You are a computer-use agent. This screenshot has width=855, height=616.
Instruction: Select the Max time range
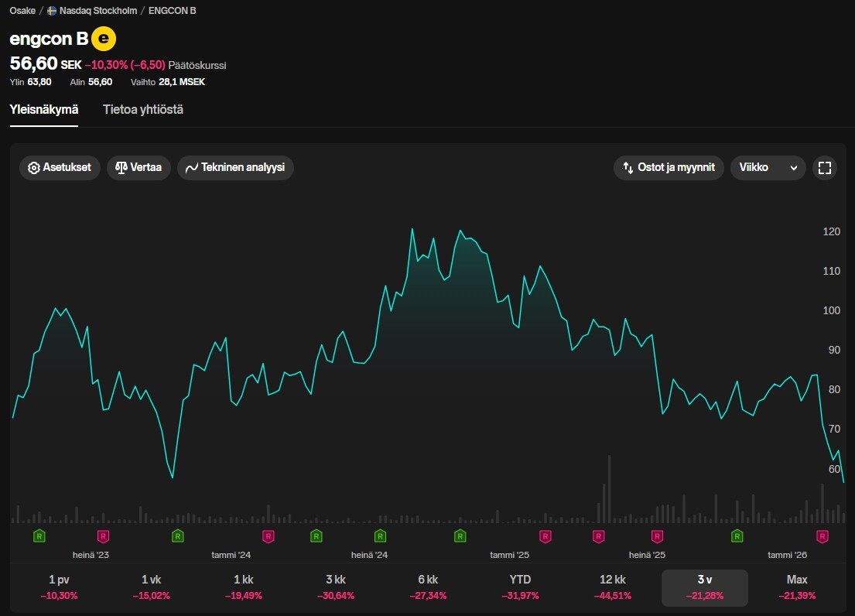coord(796,587)
